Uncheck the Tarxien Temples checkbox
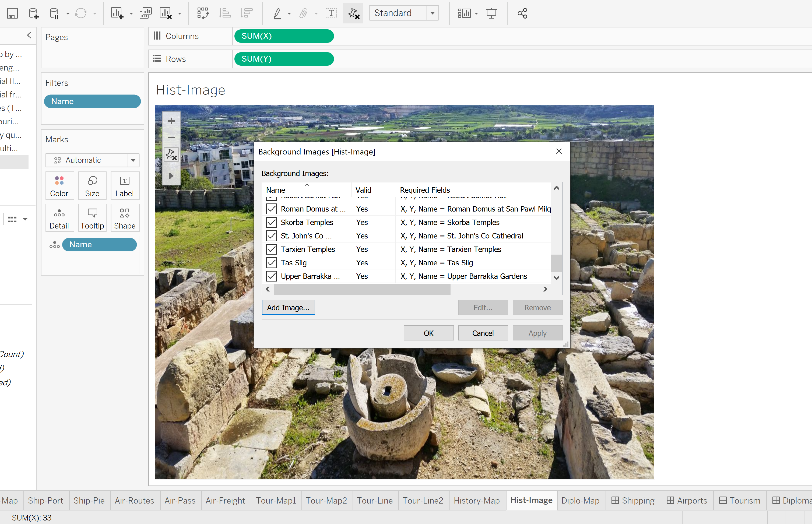 coord(271,249)
